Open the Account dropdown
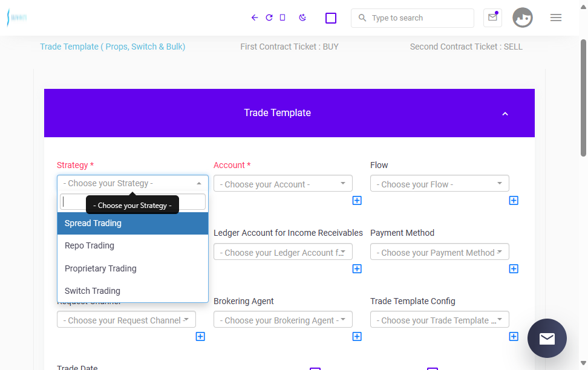Screen dimensions: 588x370 (x=283, y=183)
